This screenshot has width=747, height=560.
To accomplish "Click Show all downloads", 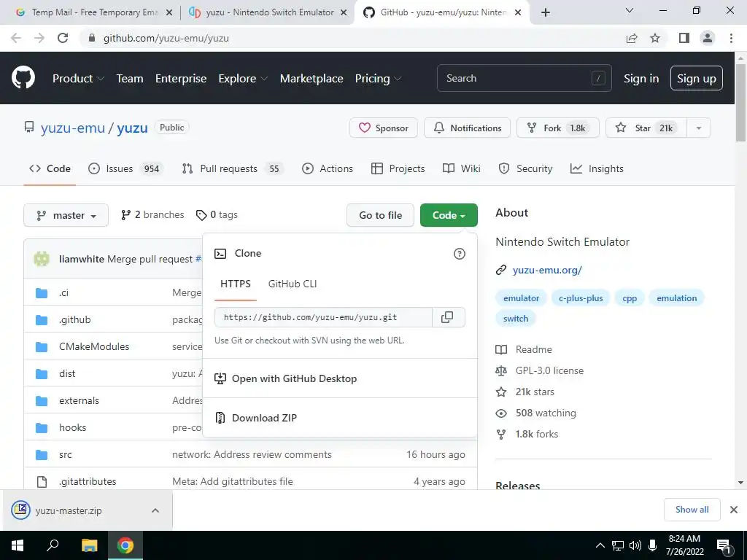I will tap(692, 510).
